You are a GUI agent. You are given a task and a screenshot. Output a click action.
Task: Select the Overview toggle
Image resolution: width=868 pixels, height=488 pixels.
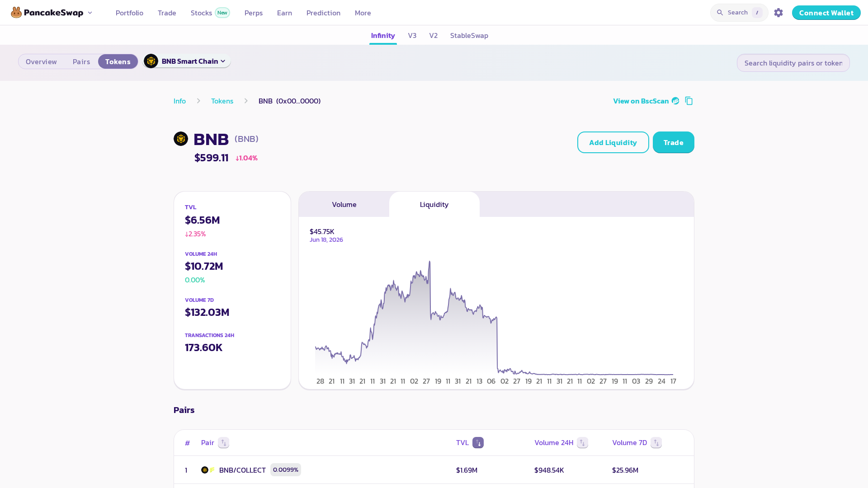(x=41, y=61)
